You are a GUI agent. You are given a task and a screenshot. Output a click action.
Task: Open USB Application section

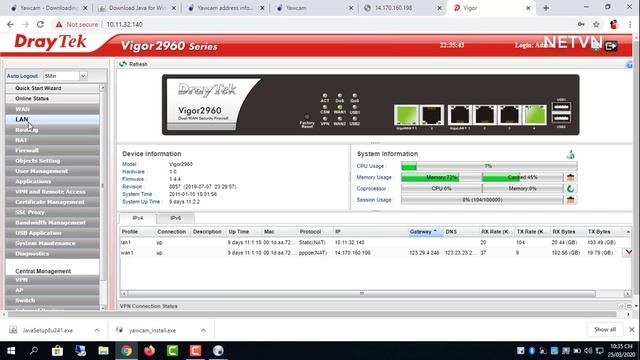click(x=52, y=233)
